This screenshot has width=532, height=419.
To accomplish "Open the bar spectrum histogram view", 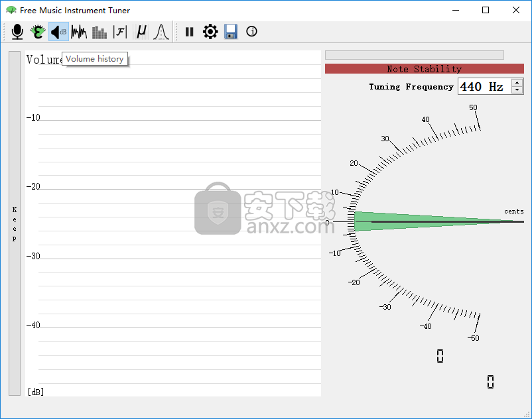I will pyautogui.click(x=100, y=32).
